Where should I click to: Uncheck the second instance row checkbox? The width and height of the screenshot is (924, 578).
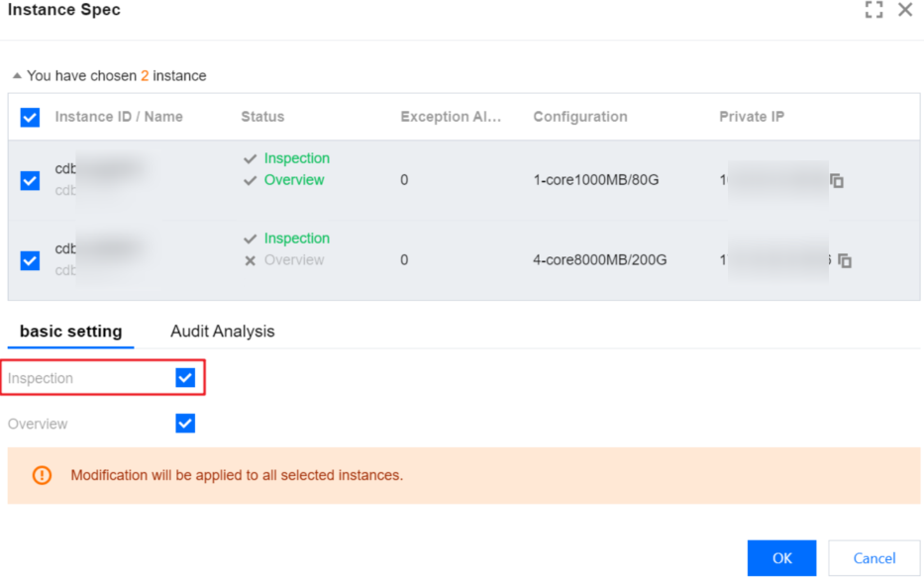coord(30,260)
